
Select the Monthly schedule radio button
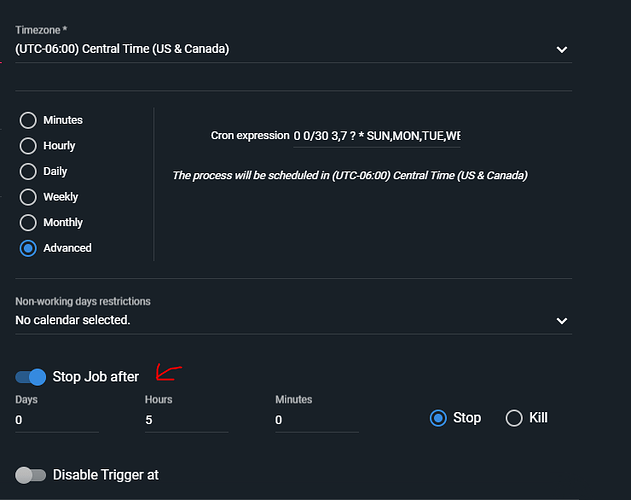coord(28,223)
